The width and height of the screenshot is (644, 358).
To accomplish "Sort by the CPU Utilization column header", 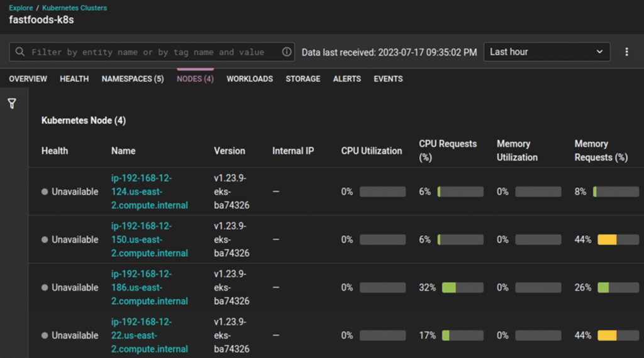I will point(372,151).
